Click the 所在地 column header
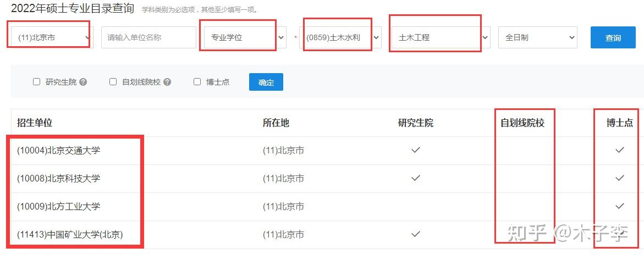The image size is (644, 259). pyautogui.click(x=276, y=123)
